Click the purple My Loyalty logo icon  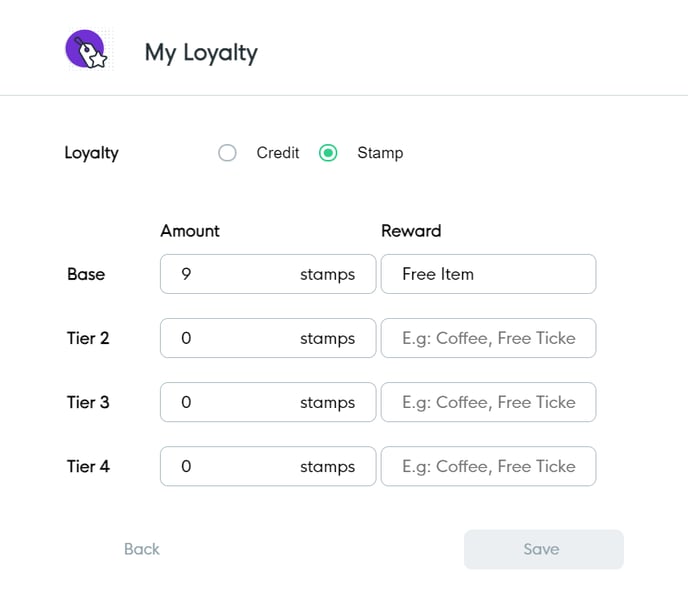click(87, 50)
